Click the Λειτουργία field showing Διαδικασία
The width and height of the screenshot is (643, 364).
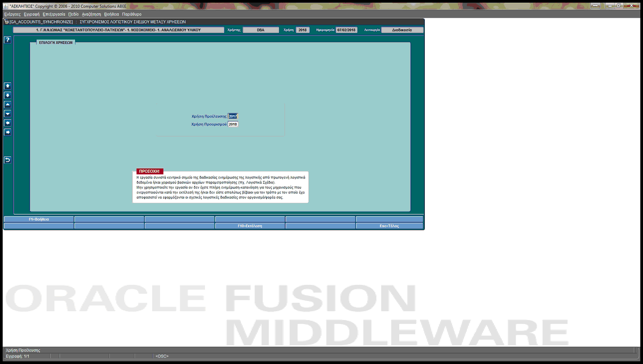[x=402, y=30]
